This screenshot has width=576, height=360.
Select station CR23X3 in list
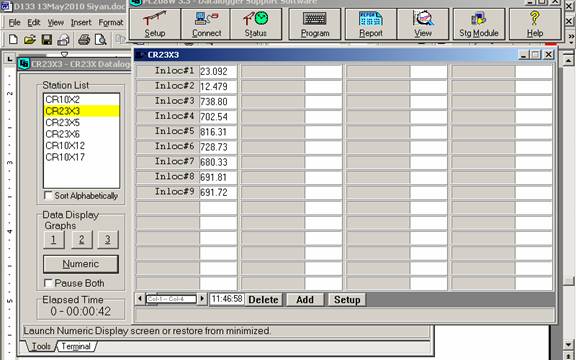point(82,111)
